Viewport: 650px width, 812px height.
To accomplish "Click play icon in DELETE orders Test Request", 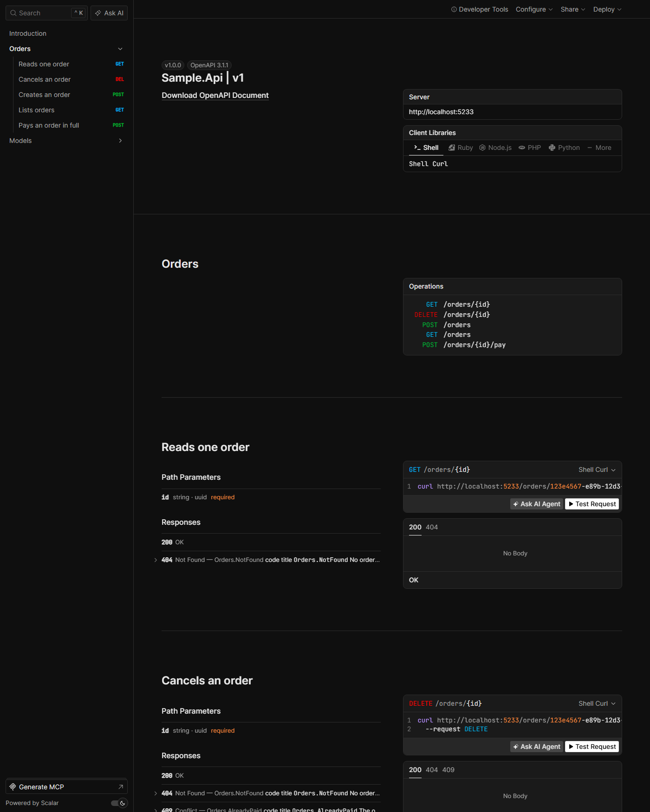I will pyautogui.click(x=571, y=747).
